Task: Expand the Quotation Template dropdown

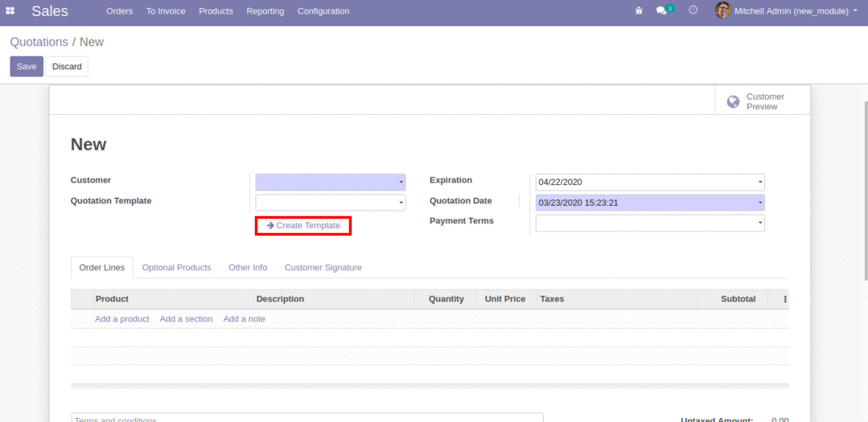Action: click(x=330, y=203)
